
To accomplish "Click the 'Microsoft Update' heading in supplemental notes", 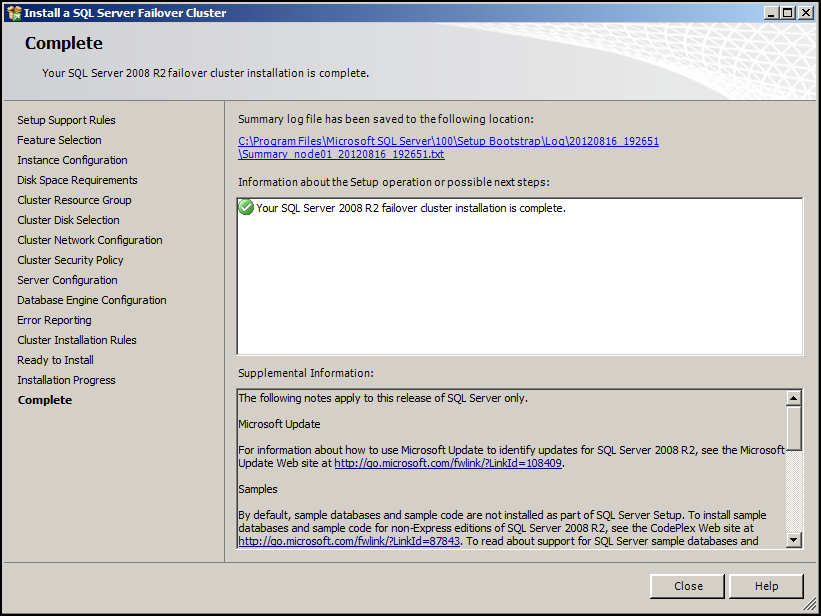I will (x=279, y=424).
